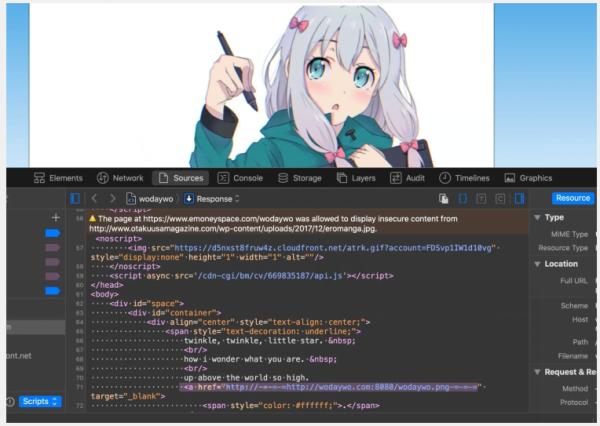The image size is (600, 426).
Task: Click the '<body>' tag line
Action: (x=104, y=294)
